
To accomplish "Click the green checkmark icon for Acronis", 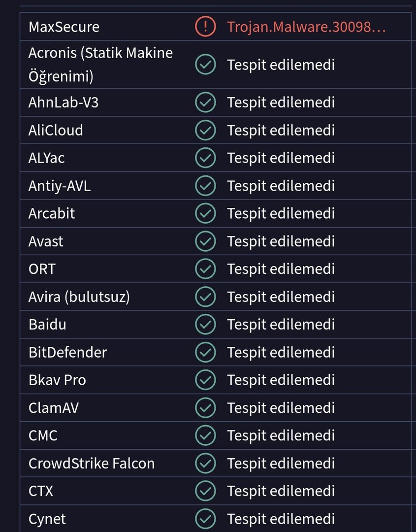I will tap(205, 65).
